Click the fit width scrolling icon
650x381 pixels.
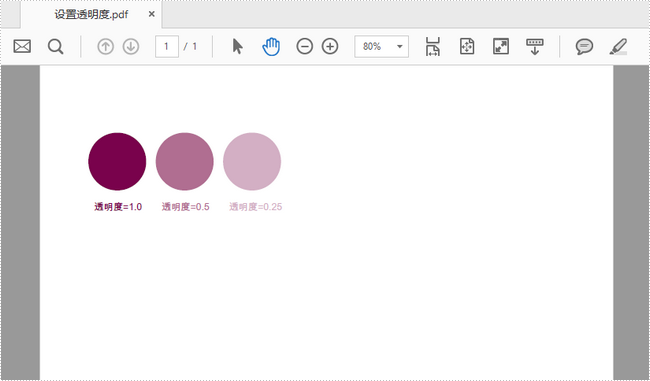(x=433, y=46)
